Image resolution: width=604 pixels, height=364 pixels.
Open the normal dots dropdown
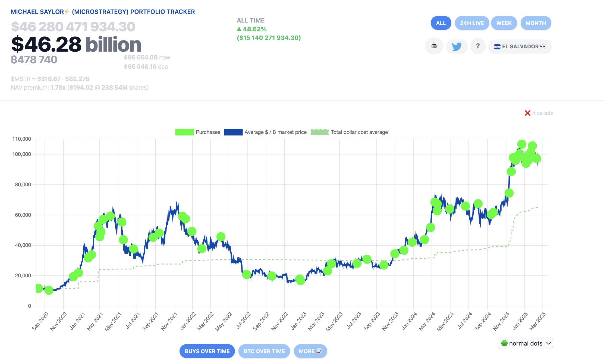pos(525,343)
